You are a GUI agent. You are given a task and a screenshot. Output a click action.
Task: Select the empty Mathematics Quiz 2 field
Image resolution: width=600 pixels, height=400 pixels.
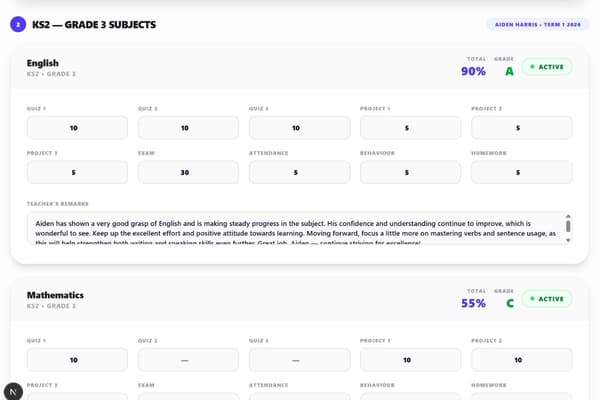coord(188,360)
